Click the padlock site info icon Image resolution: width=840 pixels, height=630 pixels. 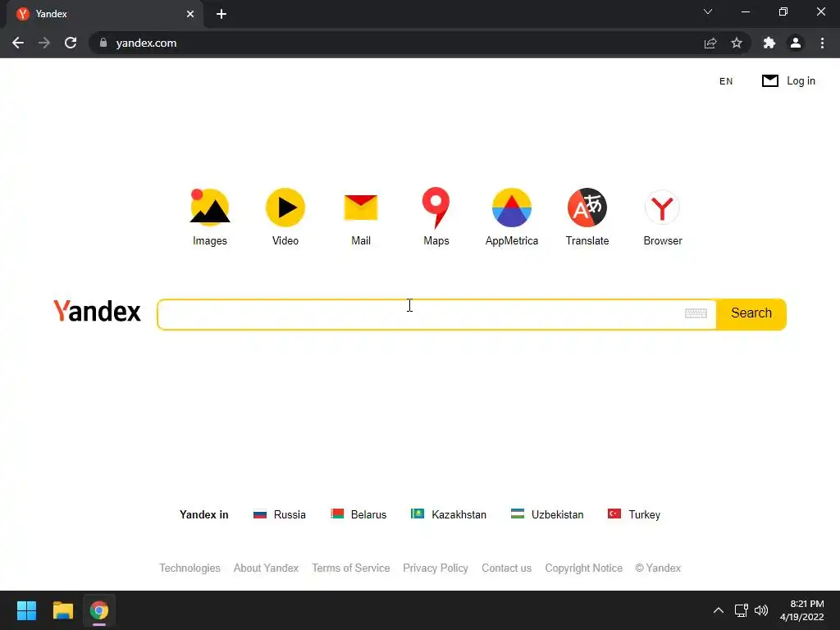tap(103, 43)
